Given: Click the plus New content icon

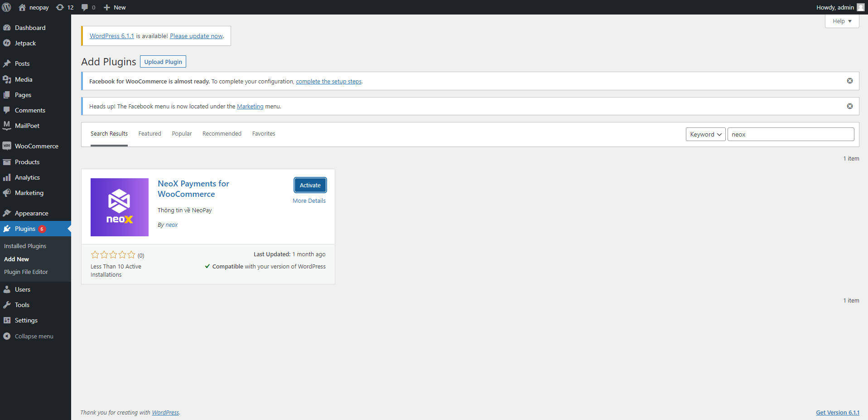Looking at the screenshot, I should 107,7.
